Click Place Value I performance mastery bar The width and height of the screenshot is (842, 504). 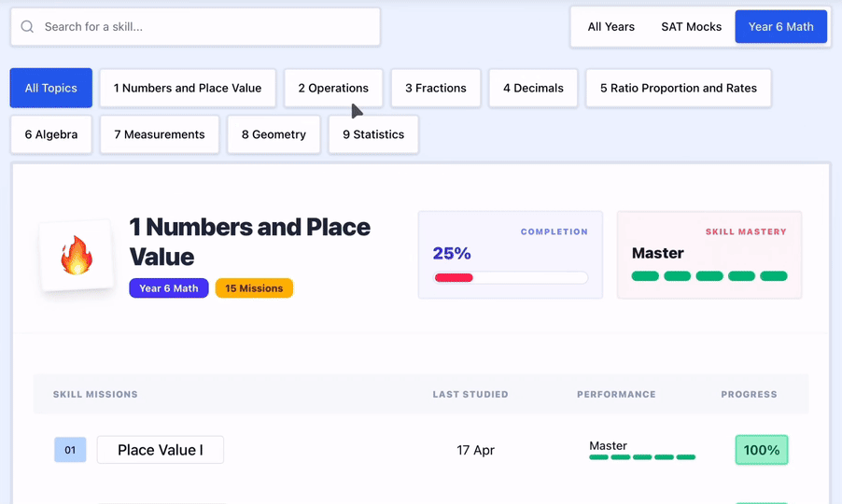point(642,457)
